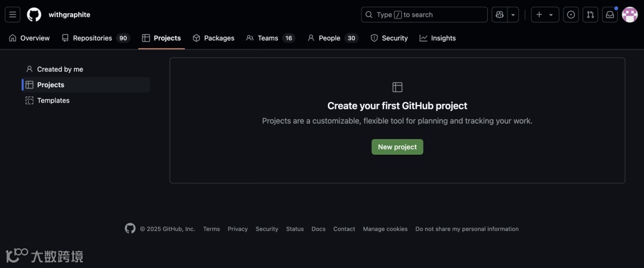Switch to the Security tab
The height and width of the screenshot is (268, 644).
point(389,38)
